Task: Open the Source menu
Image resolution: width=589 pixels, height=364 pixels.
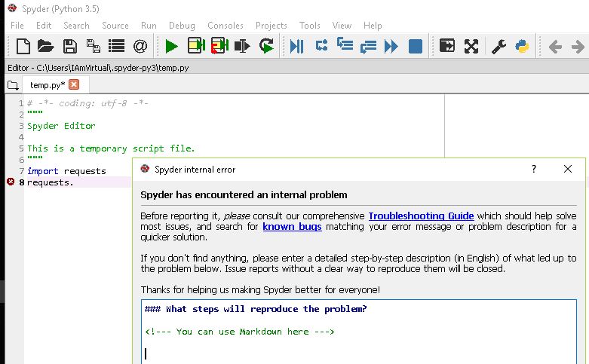Action: (115, 26)
